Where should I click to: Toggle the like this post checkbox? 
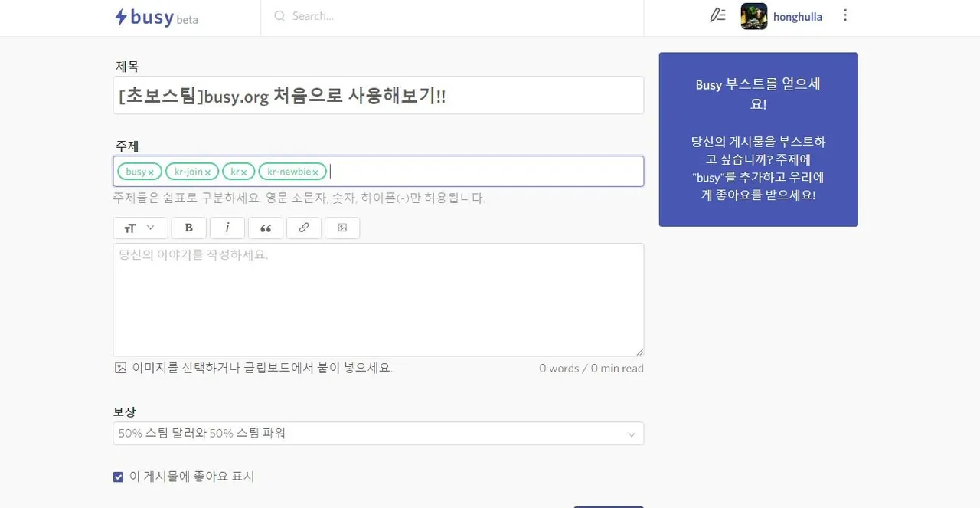[118, 477]
